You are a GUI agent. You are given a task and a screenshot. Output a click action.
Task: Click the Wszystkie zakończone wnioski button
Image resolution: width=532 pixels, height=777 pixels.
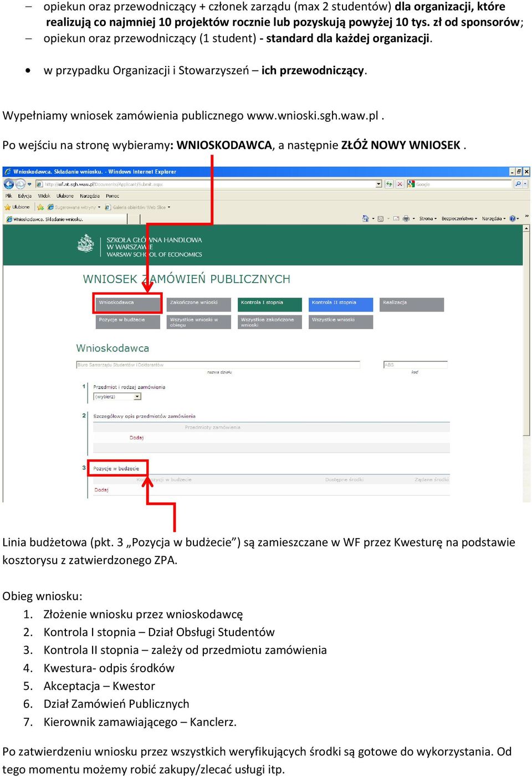[270, 322]
